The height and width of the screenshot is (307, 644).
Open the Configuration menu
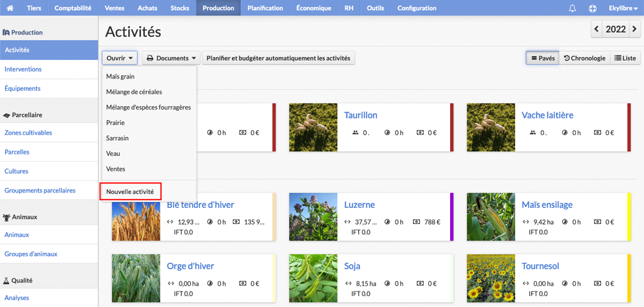[x=417, y=8]
